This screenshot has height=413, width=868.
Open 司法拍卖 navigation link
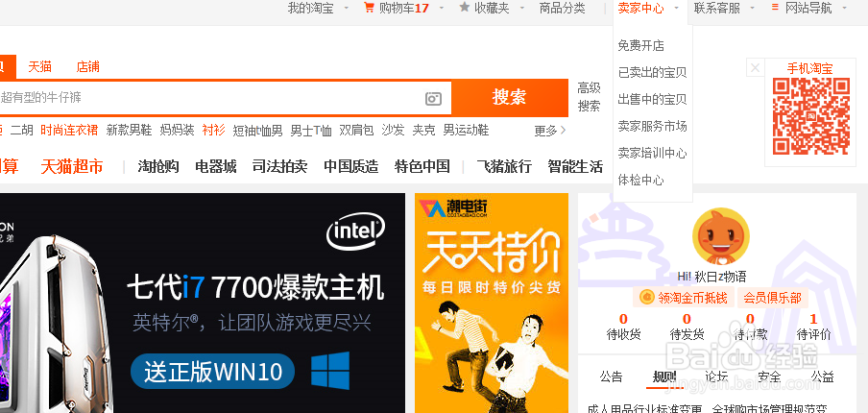[x=279, y=166]
